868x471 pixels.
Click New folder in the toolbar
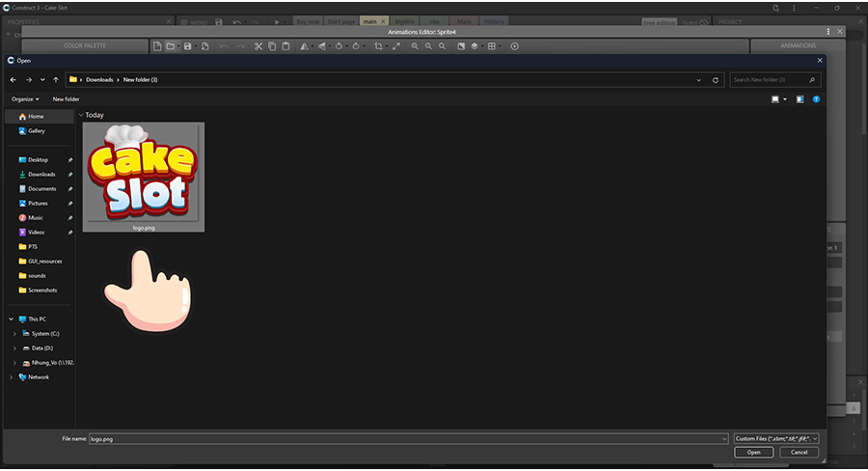tap(66, 98)
